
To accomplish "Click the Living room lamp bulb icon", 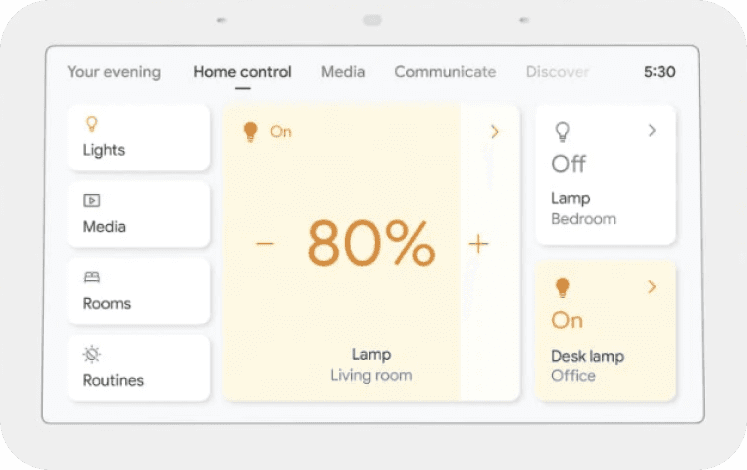I will click(251, 132).
